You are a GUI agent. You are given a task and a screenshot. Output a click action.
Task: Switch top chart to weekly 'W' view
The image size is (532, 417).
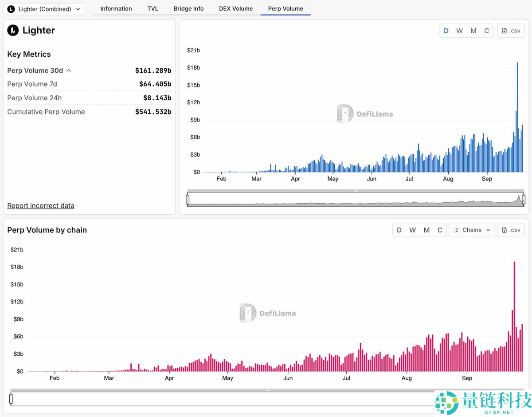pyautogui.click(x=459, y=31)
